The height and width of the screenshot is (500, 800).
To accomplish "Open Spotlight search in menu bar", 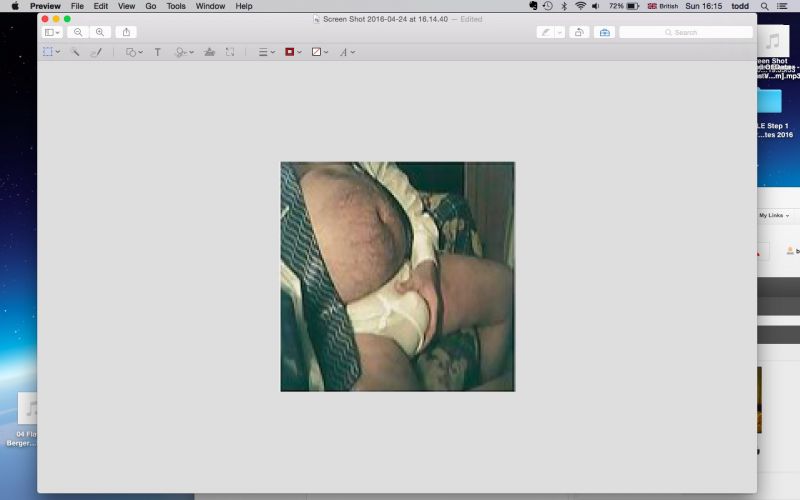I will [764, 6].
